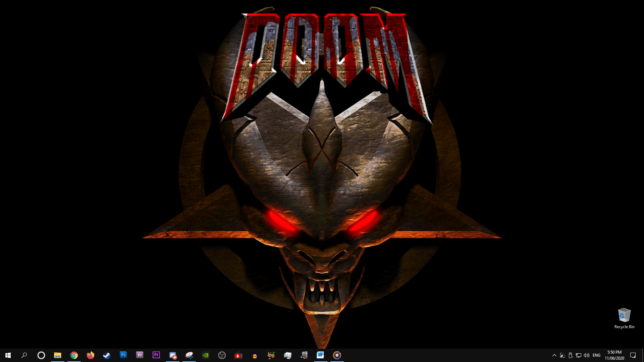Screen dimensions: 644x362
Task: Open File Explorer from the taskbar
Action: pos(58,355)
